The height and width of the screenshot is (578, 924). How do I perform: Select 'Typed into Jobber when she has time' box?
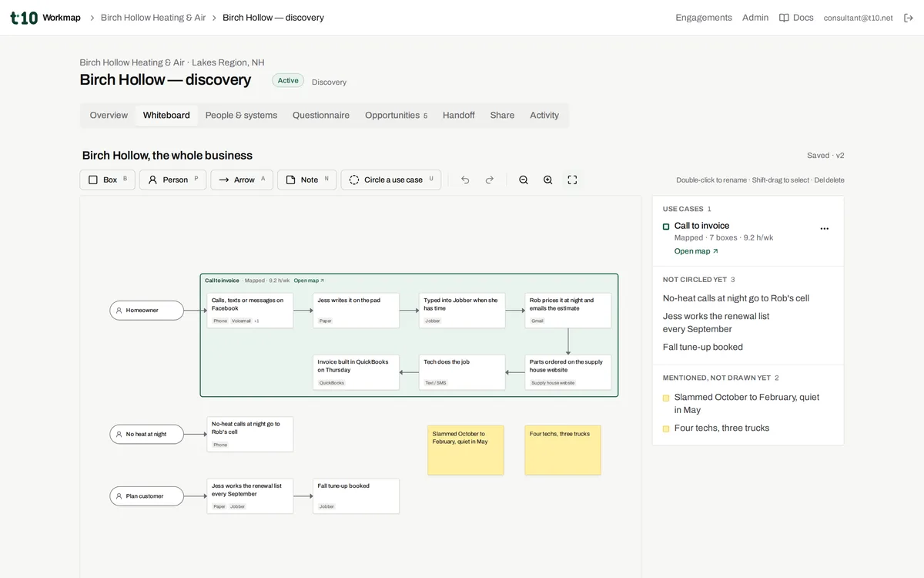462,311
